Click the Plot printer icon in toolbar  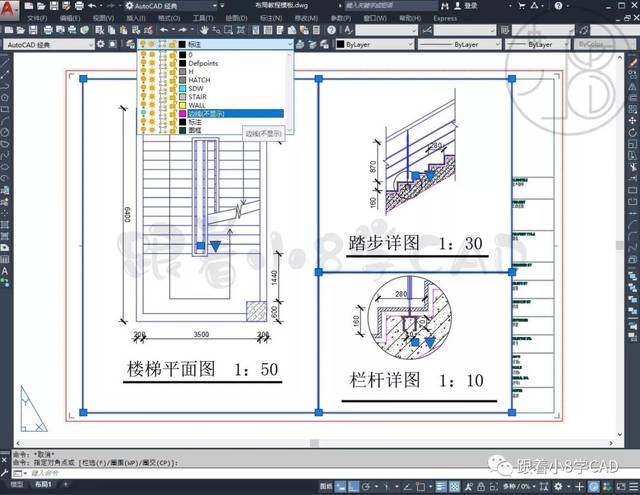(48, 30)
